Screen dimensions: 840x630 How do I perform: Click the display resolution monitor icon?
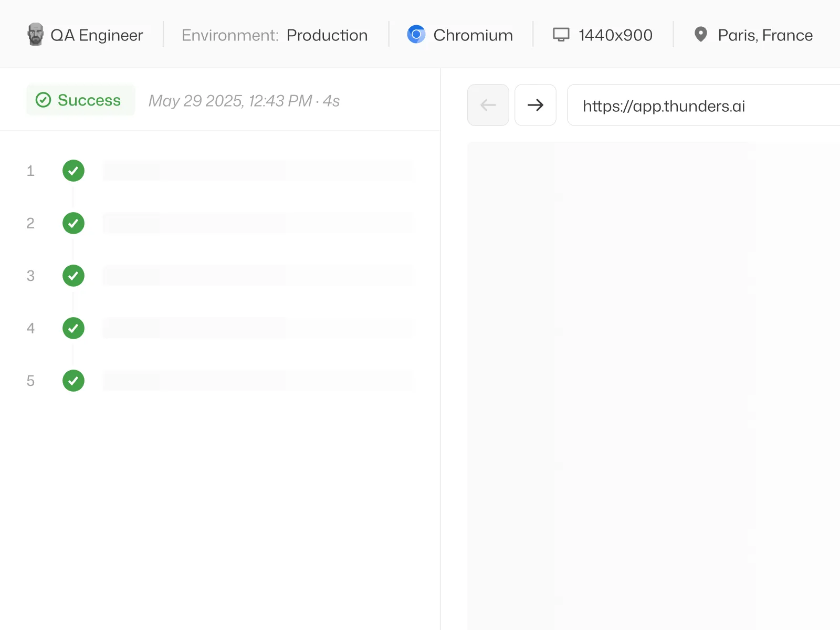561,35
